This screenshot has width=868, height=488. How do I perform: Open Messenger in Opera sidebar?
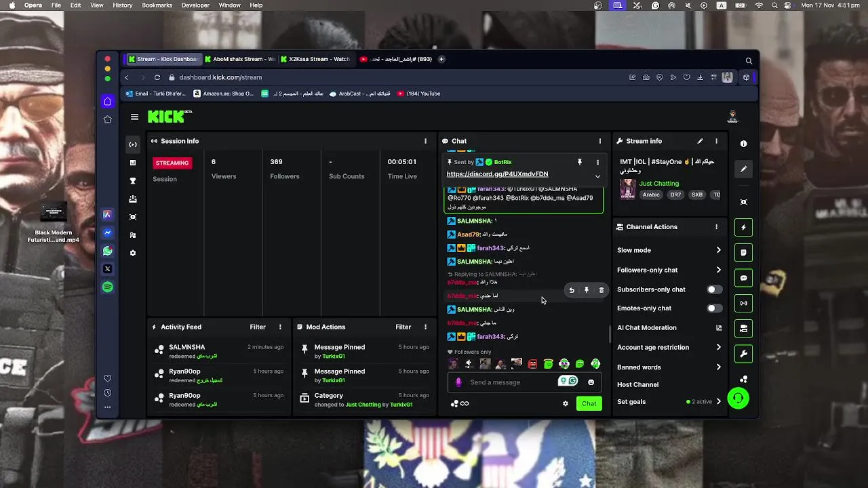pyautogui.click(x=107, y=232)
